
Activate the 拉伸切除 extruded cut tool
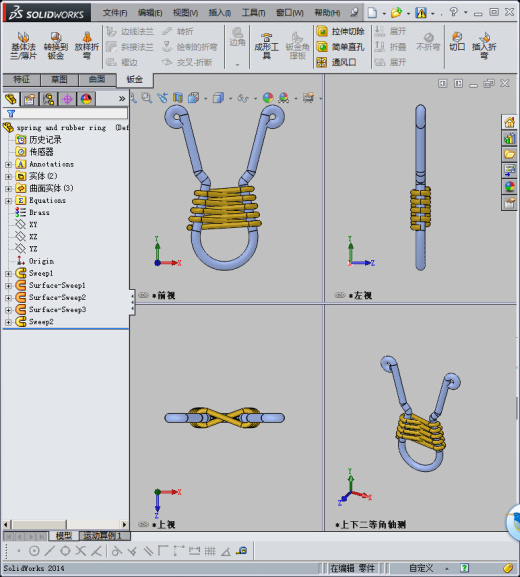(340, 32)
